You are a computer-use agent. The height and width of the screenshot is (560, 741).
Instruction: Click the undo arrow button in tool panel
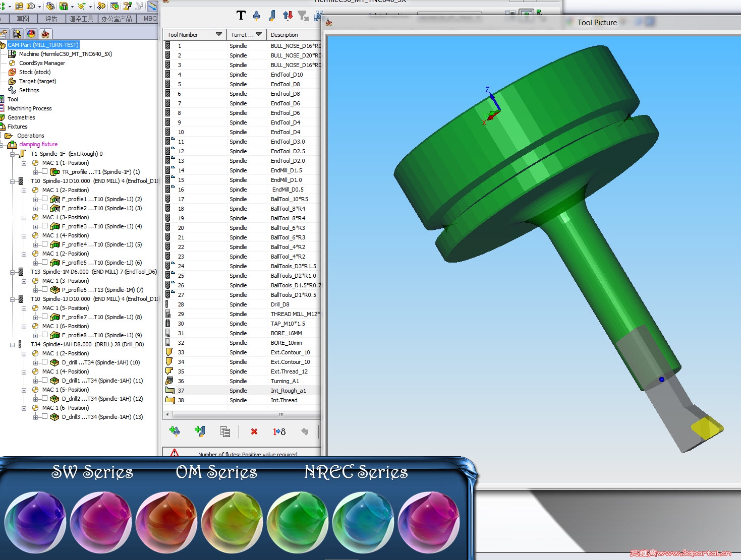(x=305, y=431)
